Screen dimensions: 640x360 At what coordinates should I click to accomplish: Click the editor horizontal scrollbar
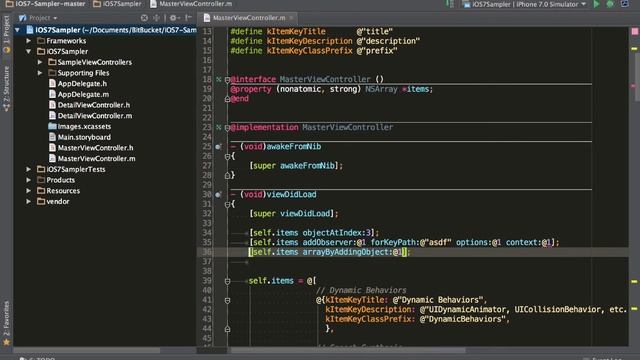[348, 350]
